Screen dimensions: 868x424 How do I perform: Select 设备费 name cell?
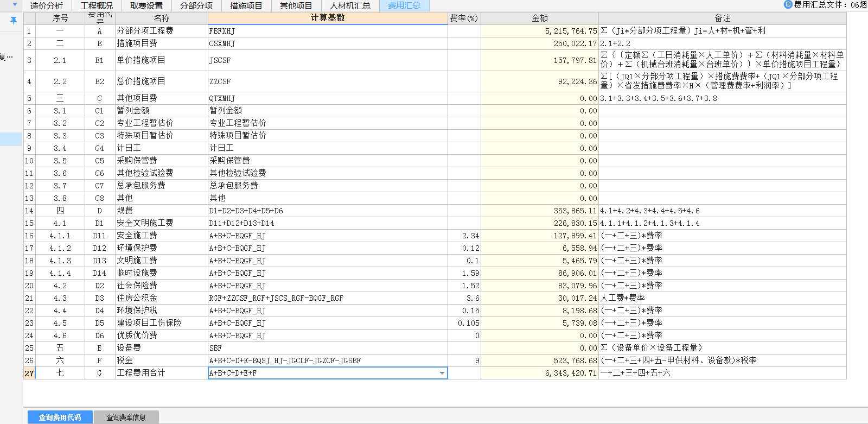click(162, 348)
